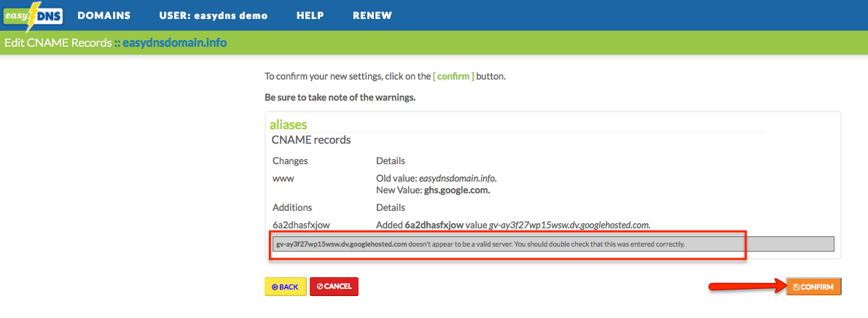Click the '6a2dhasfxjow' addition label
The width and height of the screenshot is (868, 318).
(x=300, y=225)
